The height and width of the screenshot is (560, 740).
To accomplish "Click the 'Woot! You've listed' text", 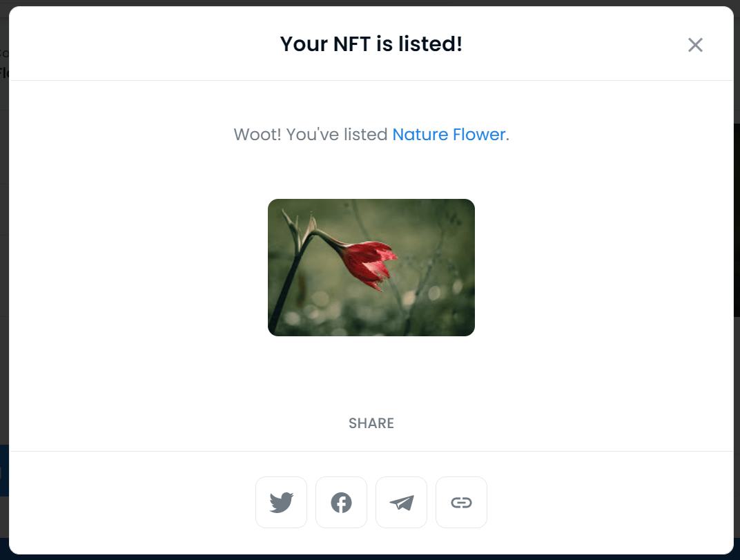I will 311,135.
